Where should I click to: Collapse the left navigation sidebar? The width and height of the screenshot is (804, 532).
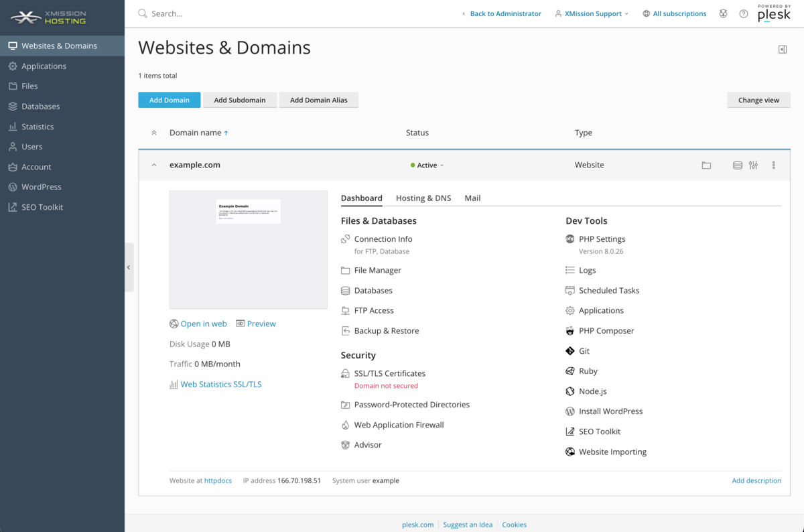[129, 267]
